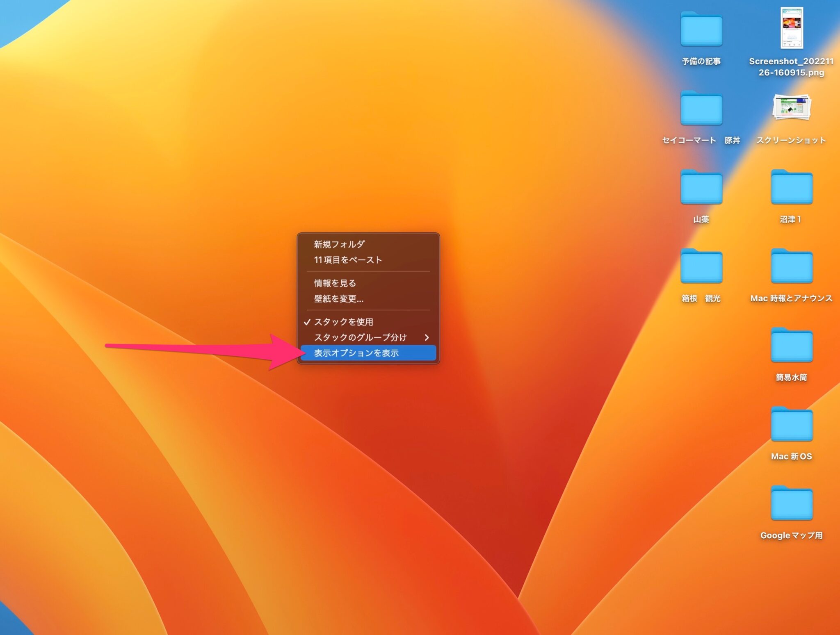The height and width of the screenshot is (635, 840).
Task: Select the Google マップ用 folder icon
Action: (791, 504)
